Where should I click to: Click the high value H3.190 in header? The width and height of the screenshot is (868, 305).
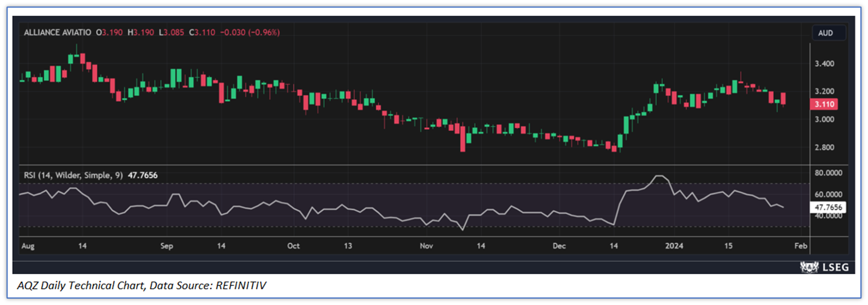[141, 33]
